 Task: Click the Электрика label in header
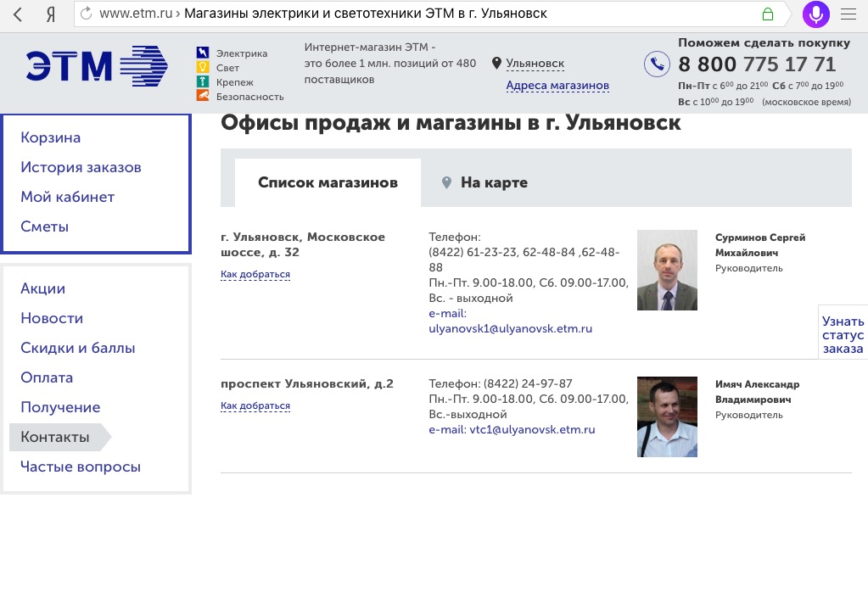point(241,53)
